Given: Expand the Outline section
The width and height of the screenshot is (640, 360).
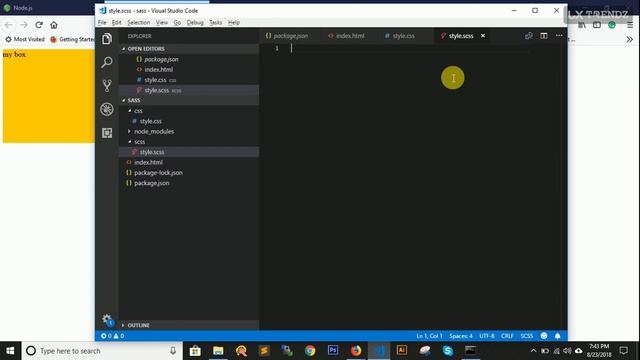Looking at the screenshot, I should (x=189, y=325).
